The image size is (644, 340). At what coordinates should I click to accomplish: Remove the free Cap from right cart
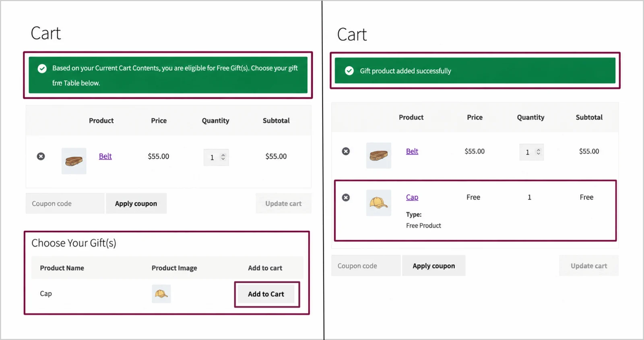click(x=346, y=197)
